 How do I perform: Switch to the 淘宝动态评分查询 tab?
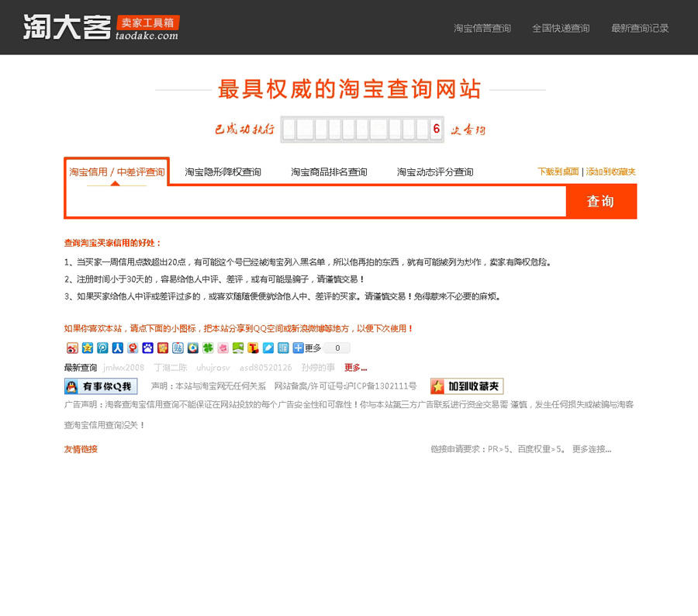(x=435, y=172)
